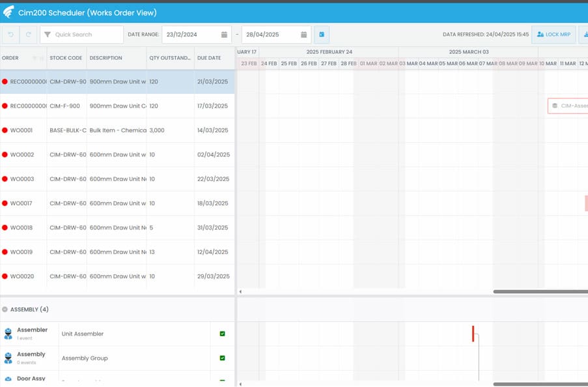Click the red status dot for WO0017
588x387 pixels.
coord(5,203)
